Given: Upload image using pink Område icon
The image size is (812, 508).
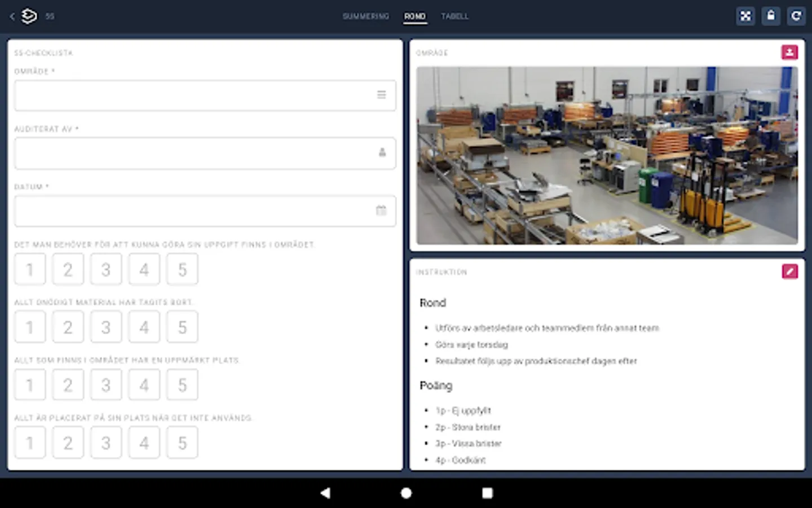Looking at the screenshot, I should tap(789, 52).
